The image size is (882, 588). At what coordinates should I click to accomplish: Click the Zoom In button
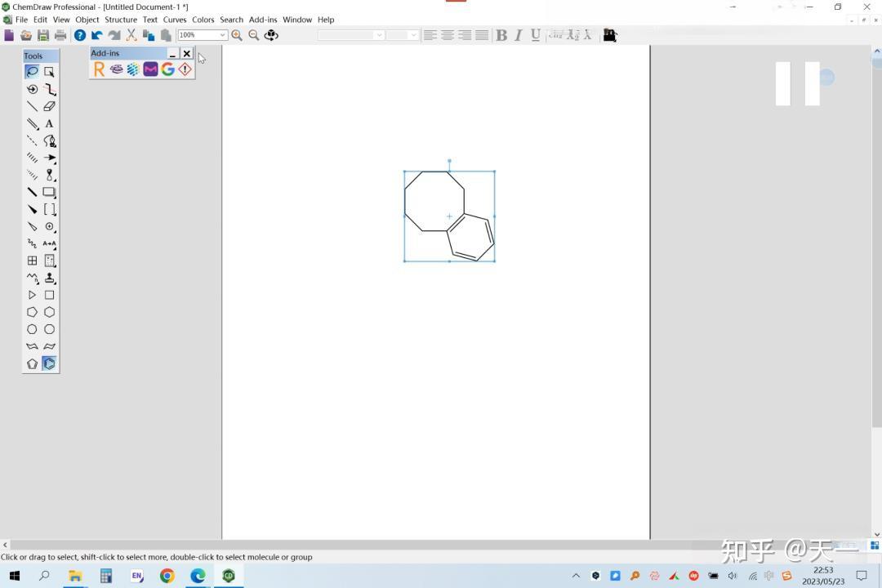(x=237, y=35)
